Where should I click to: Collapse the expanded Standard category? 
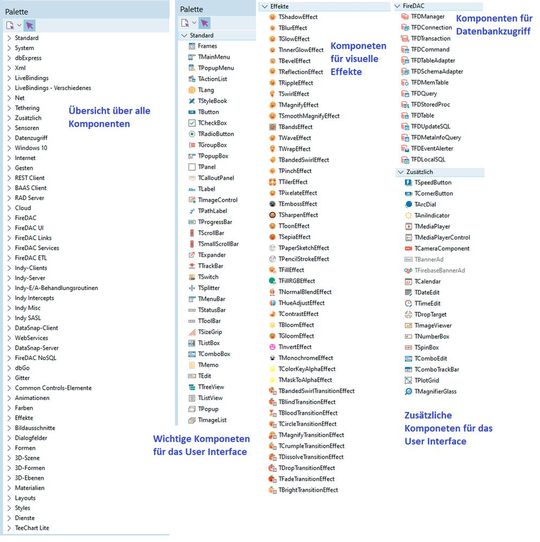[x=184, y=36]
